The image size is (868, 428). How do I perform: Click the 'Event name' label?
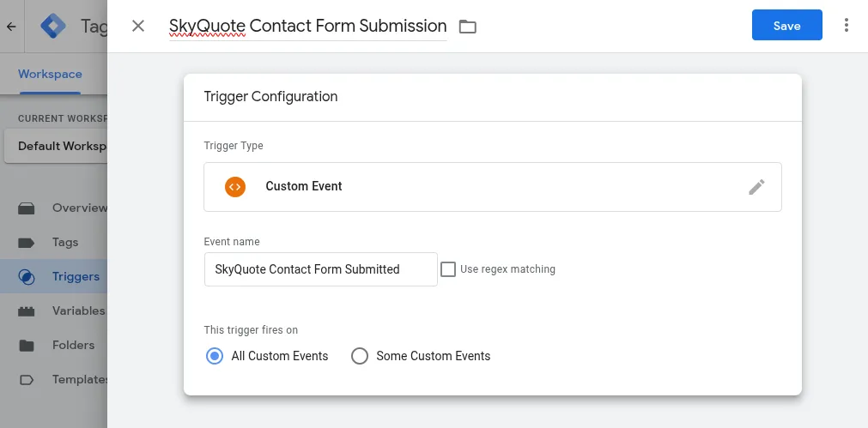(x=232, y=242)
